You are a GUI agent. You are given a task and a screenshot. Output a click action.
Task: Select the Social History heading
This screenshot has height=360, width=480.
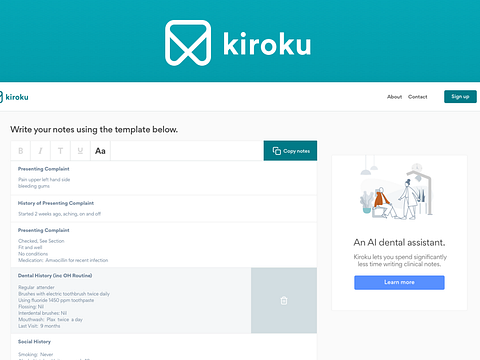[34, 342]
